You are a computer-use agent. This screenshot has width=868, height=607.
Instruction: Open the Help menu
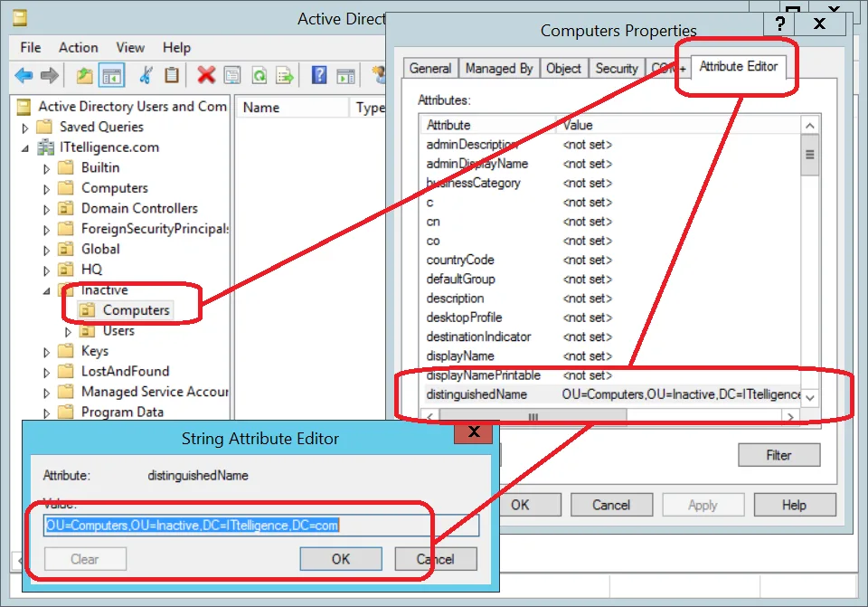coord(176,48)
